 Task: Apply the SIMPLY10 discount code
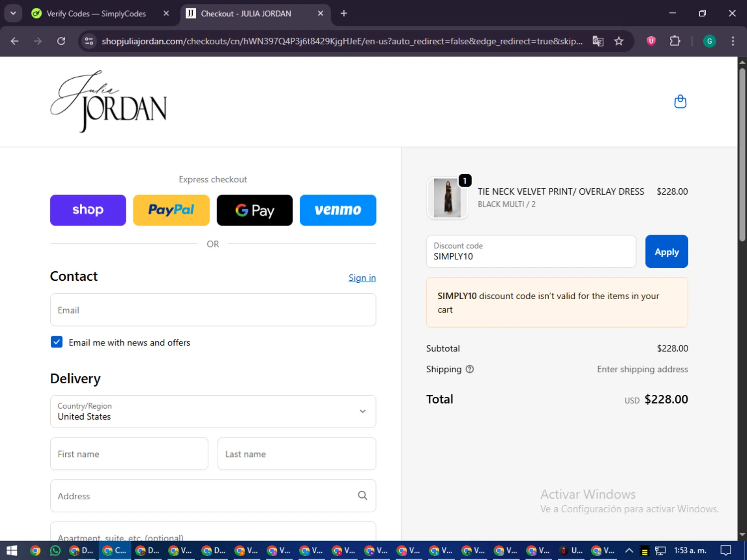(x=666, y=251)
